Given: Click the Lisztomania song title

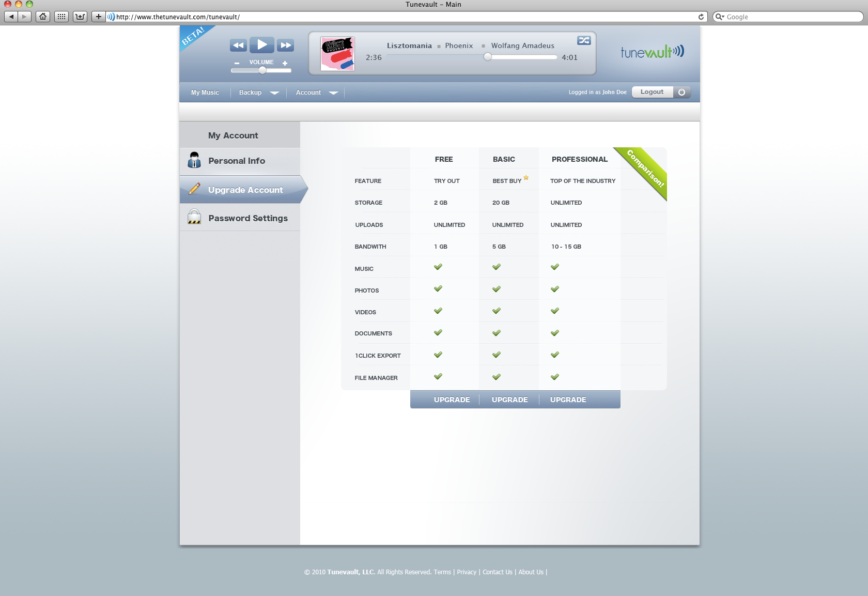Looking at the screenshot, I should (x=409, y=45).
